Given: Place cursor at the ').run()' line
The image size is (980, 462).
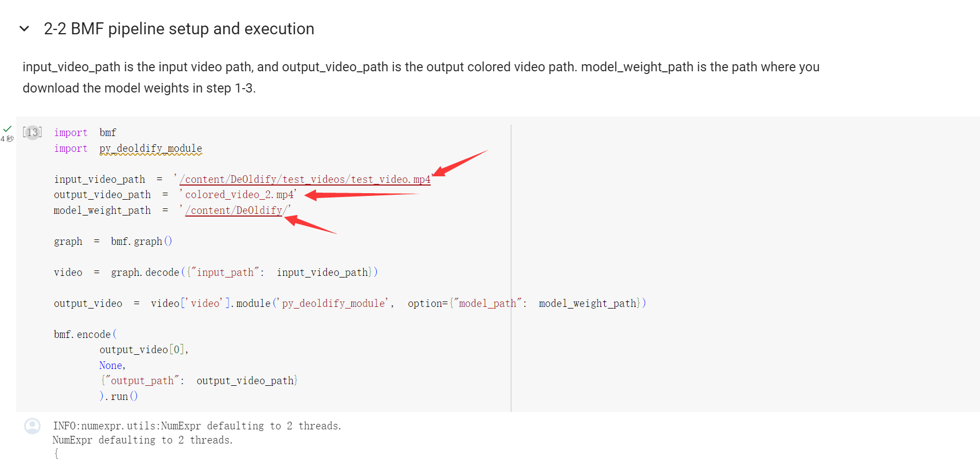Looking at the screenshot, I should [x=119, y=397].
